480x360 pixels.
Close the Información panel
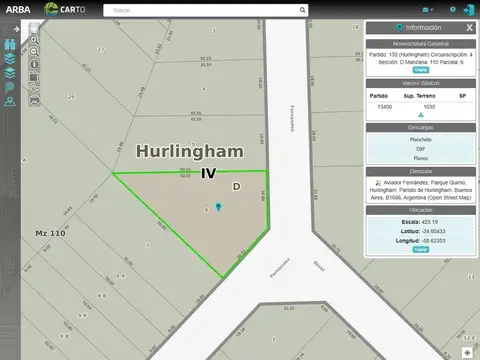pos(469,28)
